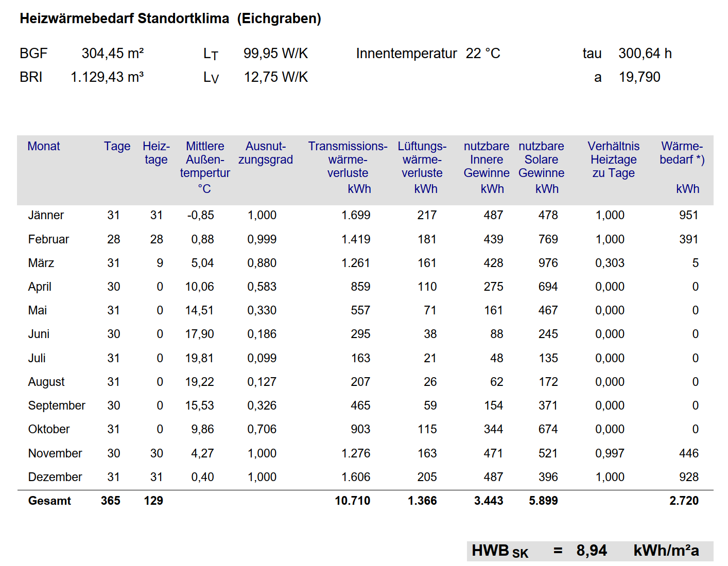Click total Wärmebedarf value 2.720

click(x=684, y=501)
